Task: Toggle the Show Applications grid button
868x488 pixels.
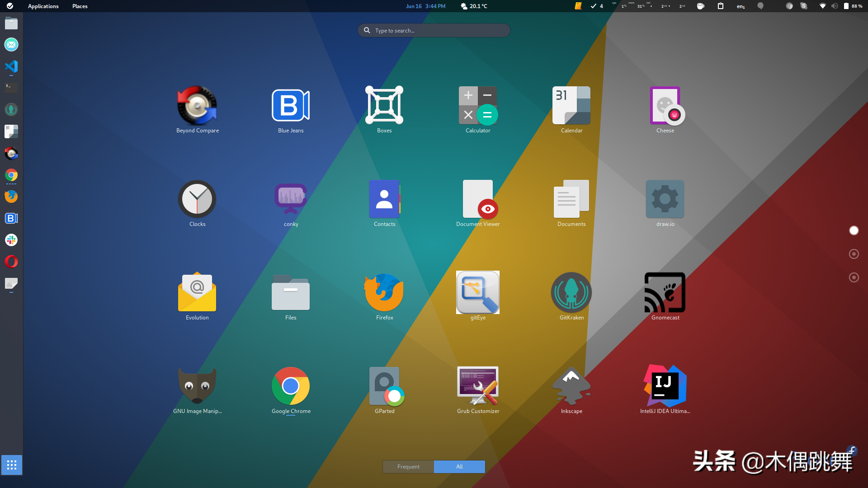Action: (x=12, y=465)
